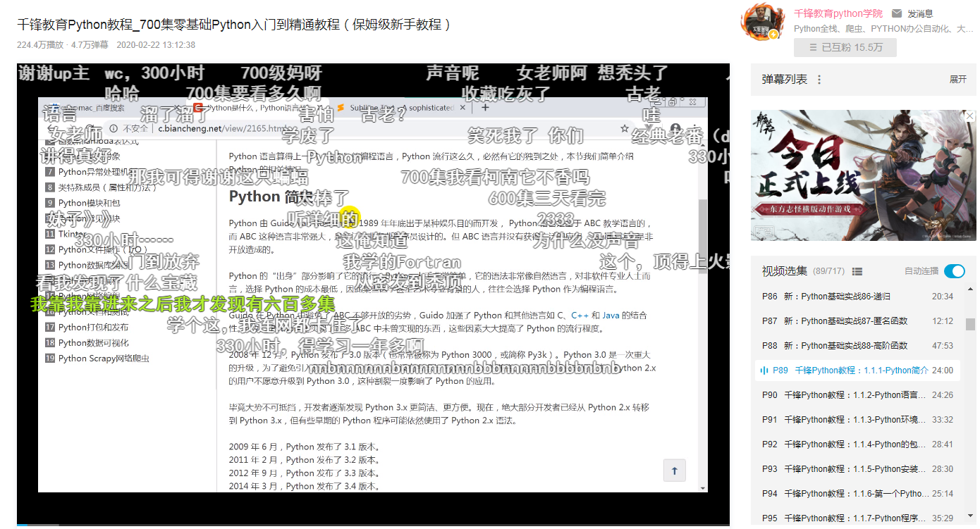The image size is (980, 529).
Task: Expand the 弹幕列表 with 展开
Action: click(958, 80)
